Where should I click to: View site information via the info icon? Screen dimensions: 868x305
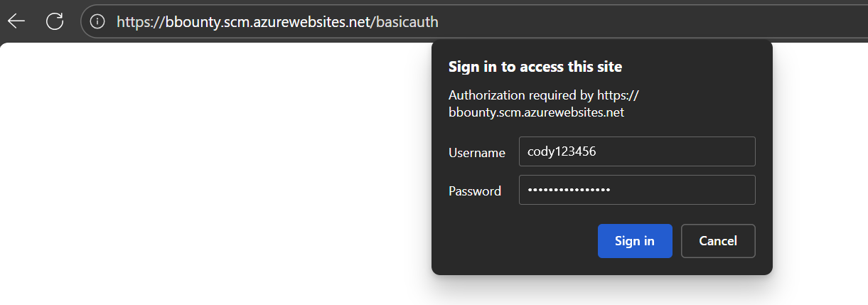97,22
